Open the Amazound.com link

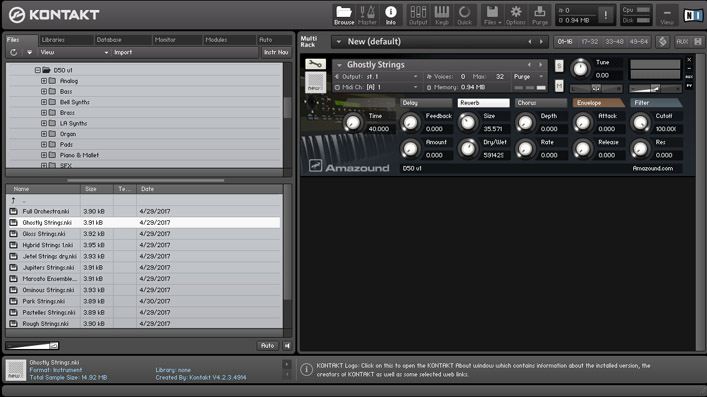[652, 168]
